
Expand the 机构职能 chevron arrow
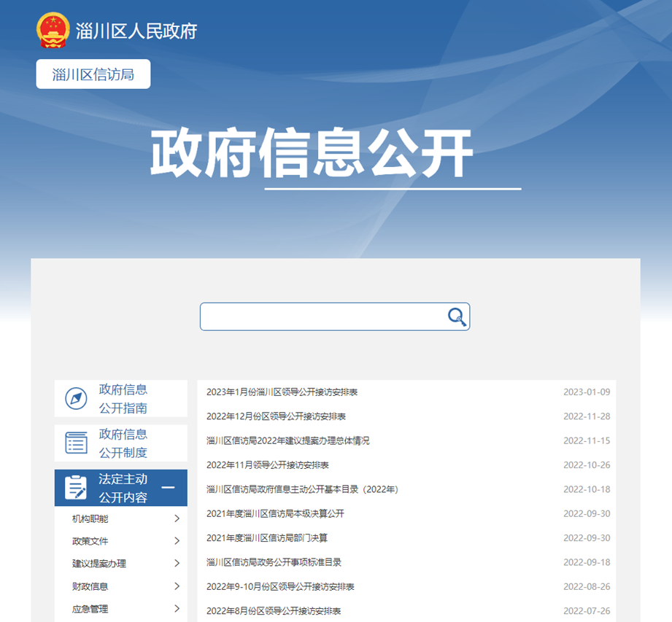(177, 519)
